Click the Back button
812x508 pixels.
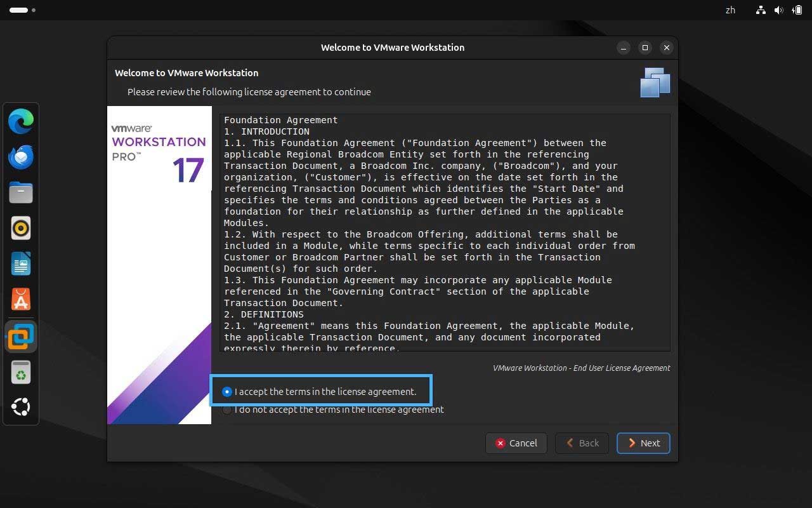coord(582,443)
